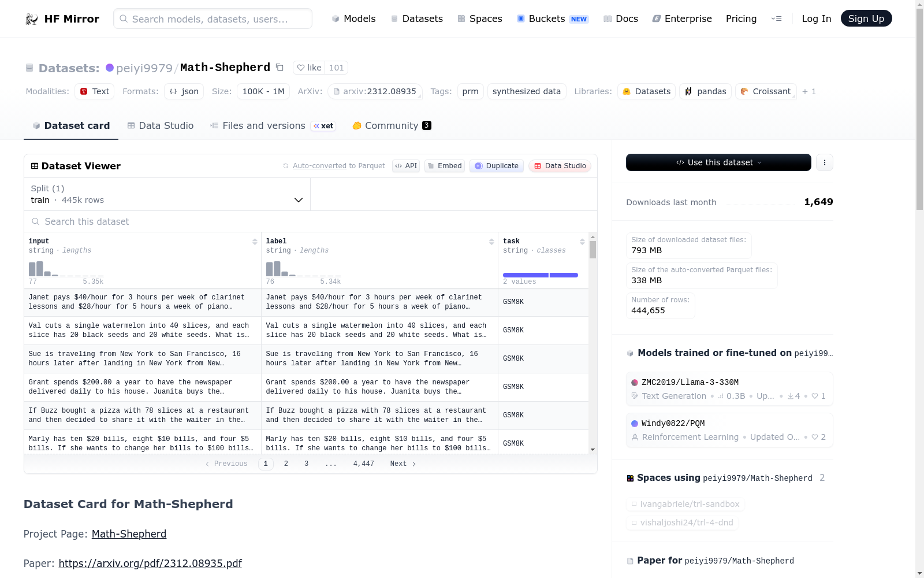This screenshot has width=924, height=578.
Task: Click the 100K - 1M size tag
Action: (263, 91)
